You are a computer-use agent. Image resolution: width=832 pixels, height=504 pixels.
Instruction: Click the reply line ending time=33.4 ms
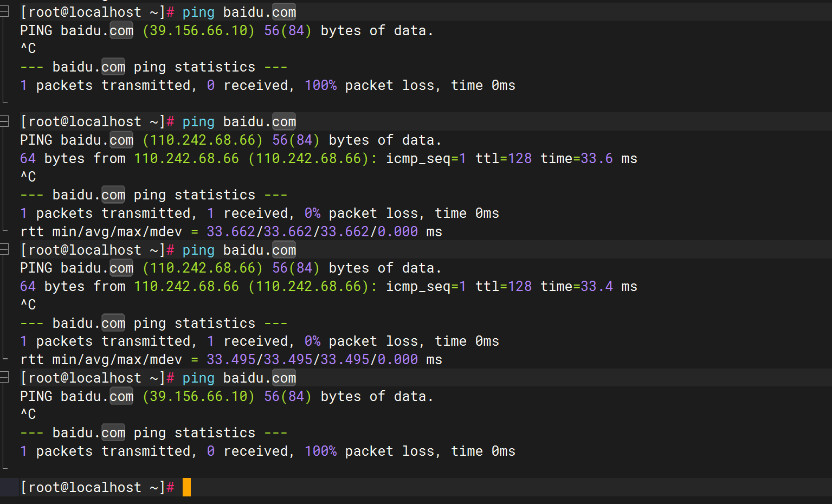click(328, 286)
